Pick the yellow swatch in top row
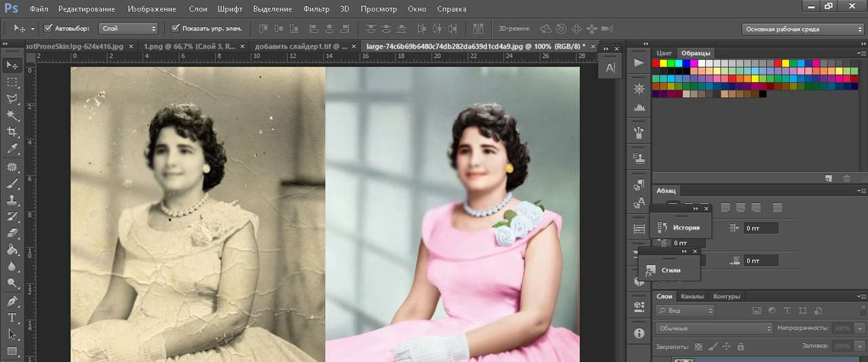The image size is (868, 362). pos(664,63)
